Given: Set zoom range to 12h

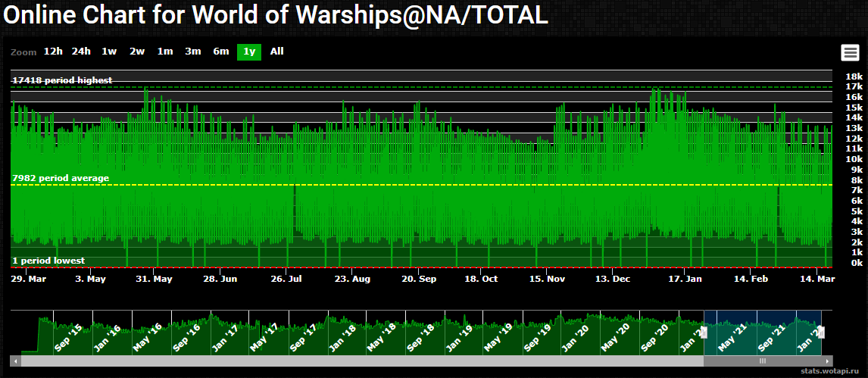Looking at the screenshot, I should (53, 52).
